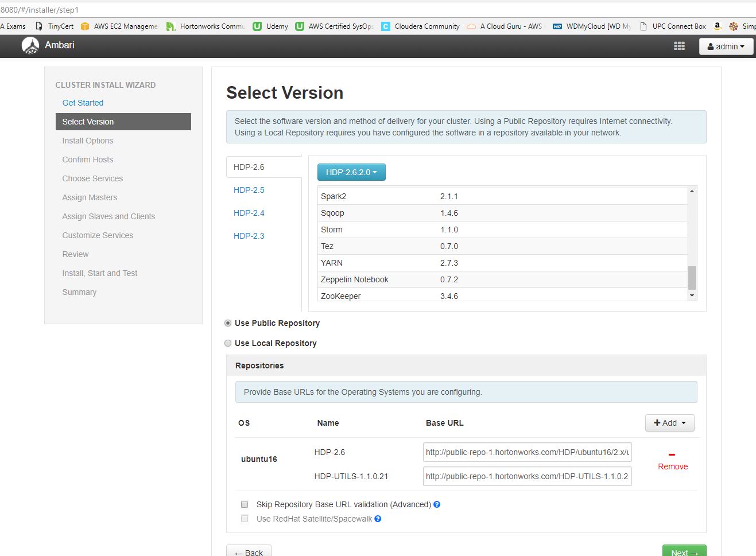Click the help icon next to RedHat Satellite/Spacewalk
756x556 pixels.
click(x=378, y=519)
